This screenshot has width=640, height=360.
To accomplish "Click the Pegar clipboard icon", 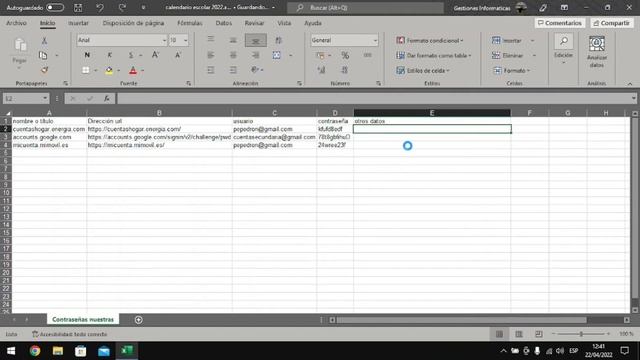I will pos(20,45).
